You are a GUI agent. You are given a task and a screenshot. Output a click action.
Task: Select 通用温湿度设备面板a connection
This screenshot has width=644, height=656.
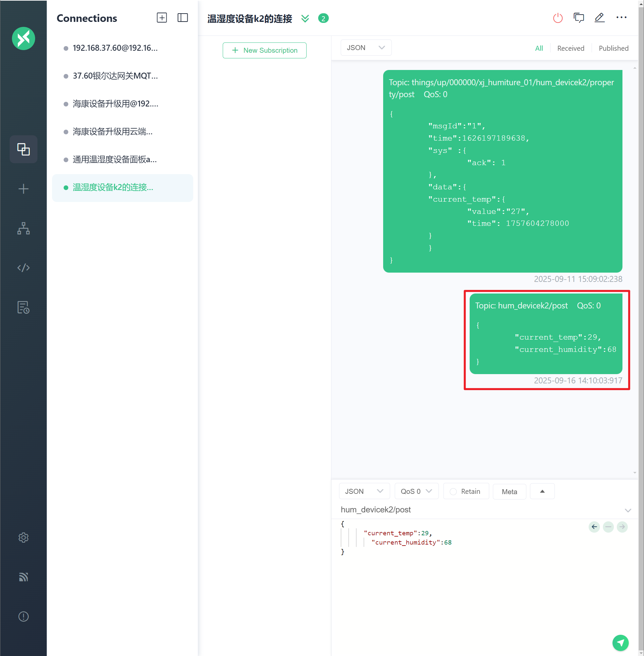115,160
